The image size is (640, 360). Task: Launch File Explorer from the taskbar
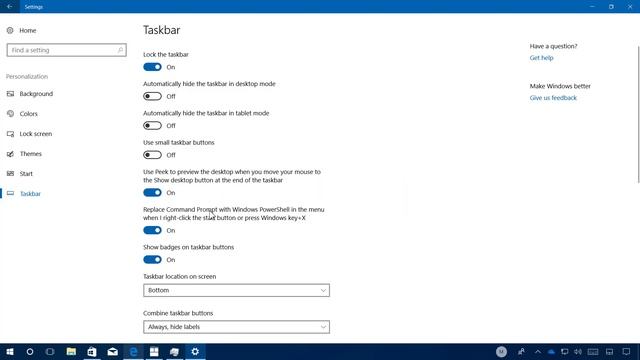click(71, 351)
